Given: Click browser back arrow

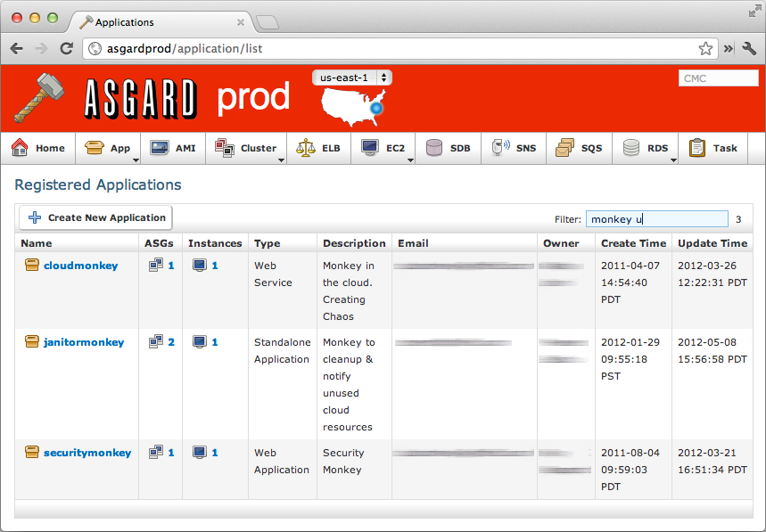Looking at the screenshot, I should click(17, 48).
